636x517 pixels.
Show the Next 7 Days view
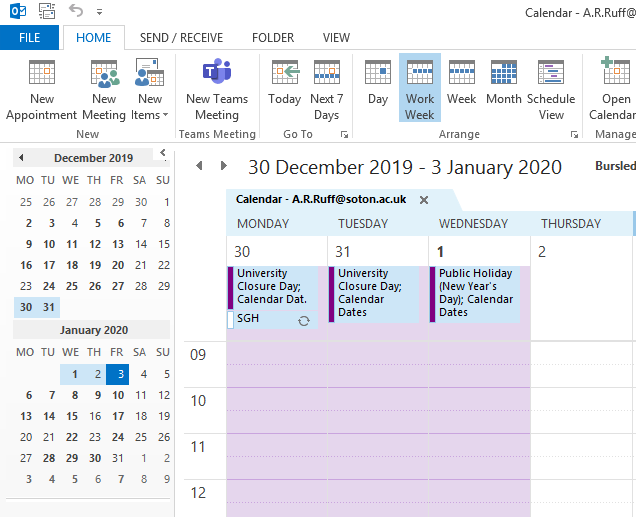click(327, 76)
